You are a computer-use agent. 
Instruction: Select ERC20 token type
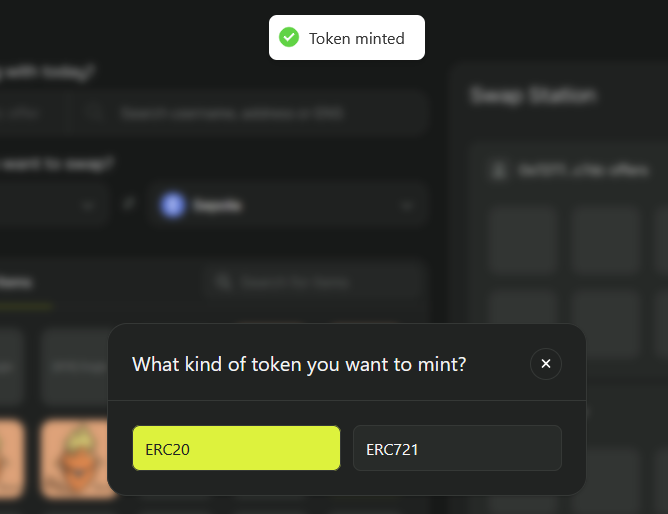point(236,448)
